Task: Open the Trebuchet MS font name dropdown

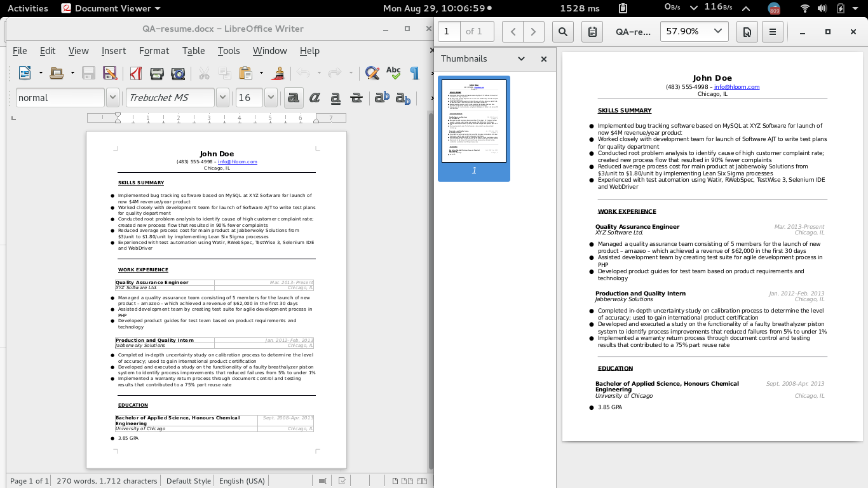Action: point(222,97)
